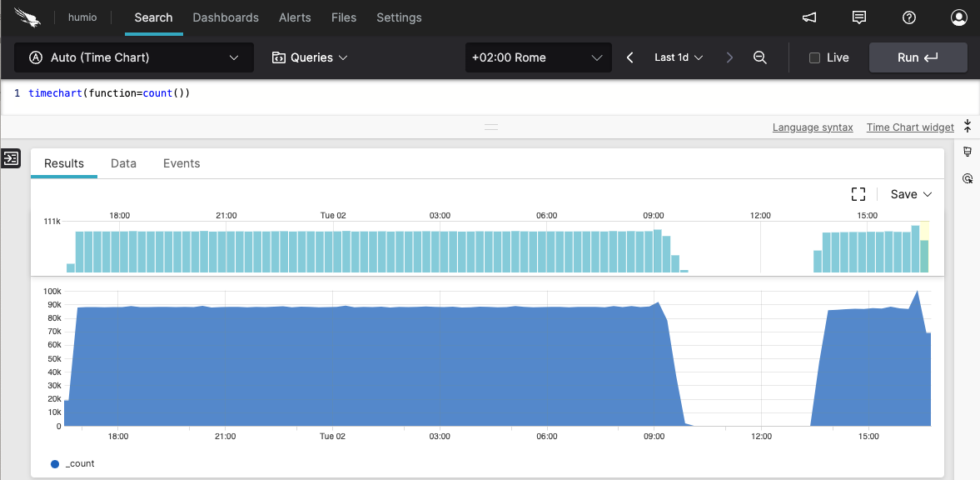Screen dimensions: 980x480
Task: Toggle the left sidebar panel icon
Action: click(x=11, y=158)
